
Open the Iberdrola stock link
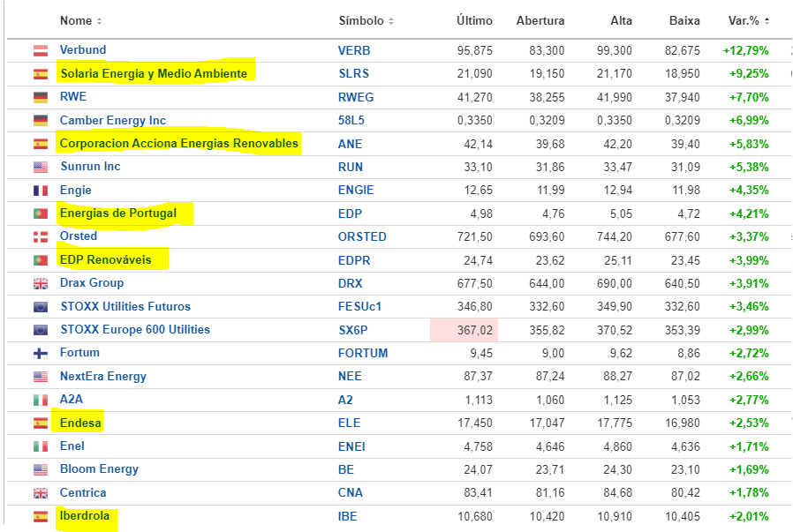[x=85, y=516]
